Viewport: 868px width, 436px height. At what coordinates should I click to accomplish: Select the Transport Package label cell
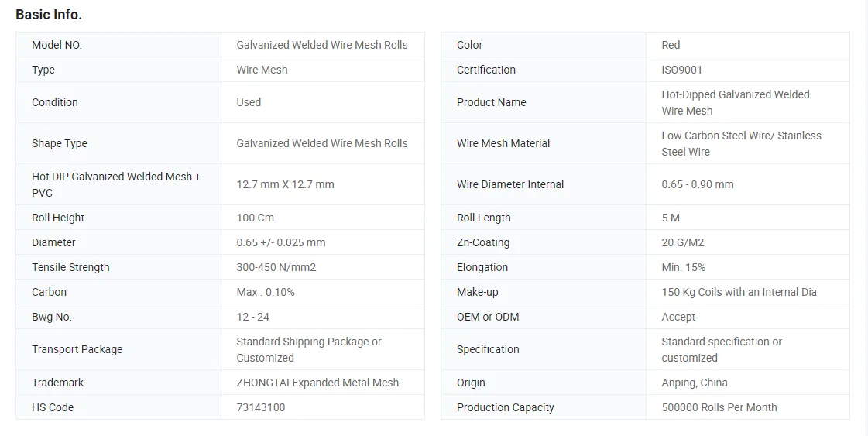[118, 349]
